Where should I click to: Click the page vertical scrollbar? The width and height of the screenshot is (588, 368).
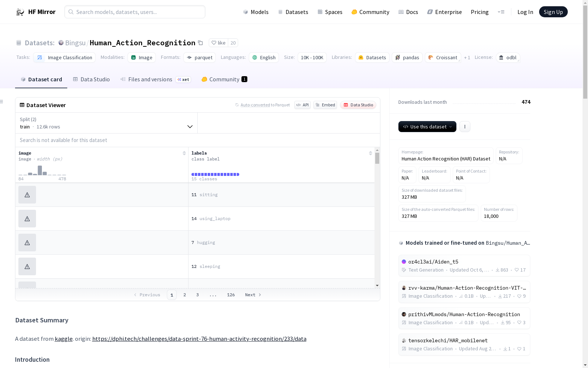coord(585,52)
